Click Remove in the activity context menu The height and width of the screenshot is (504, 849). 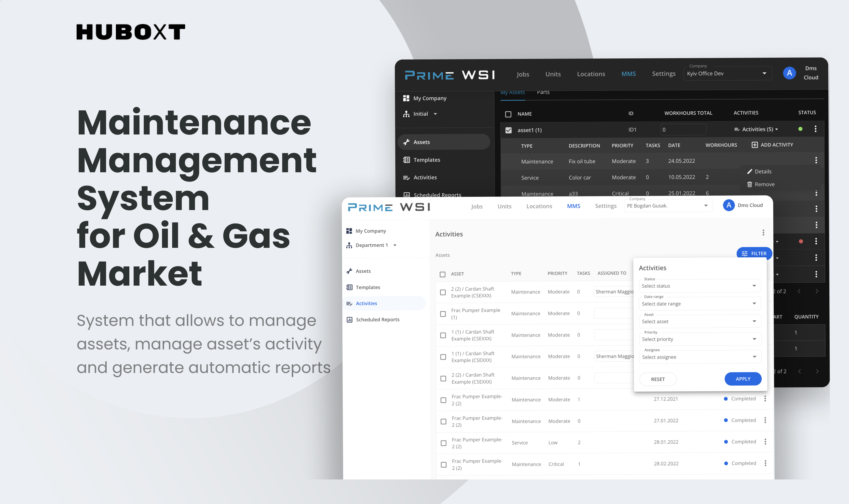click(x=764, y=185)
